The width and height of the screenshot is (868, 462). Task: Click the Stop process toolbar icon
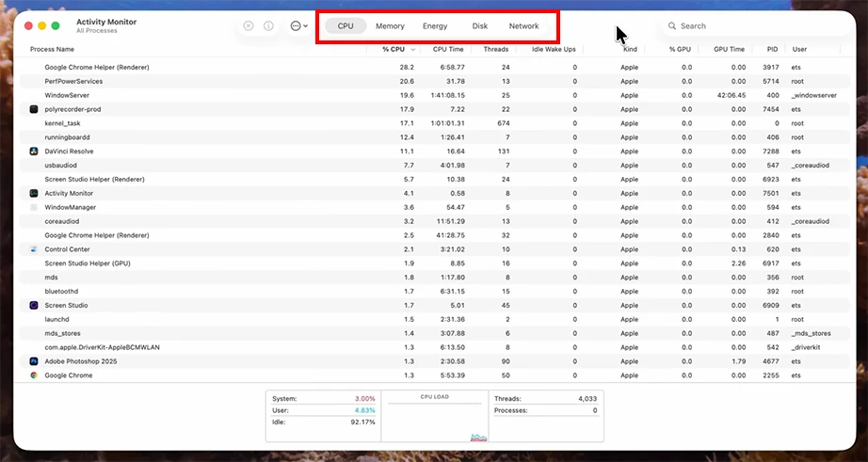[x=249, y=26]
